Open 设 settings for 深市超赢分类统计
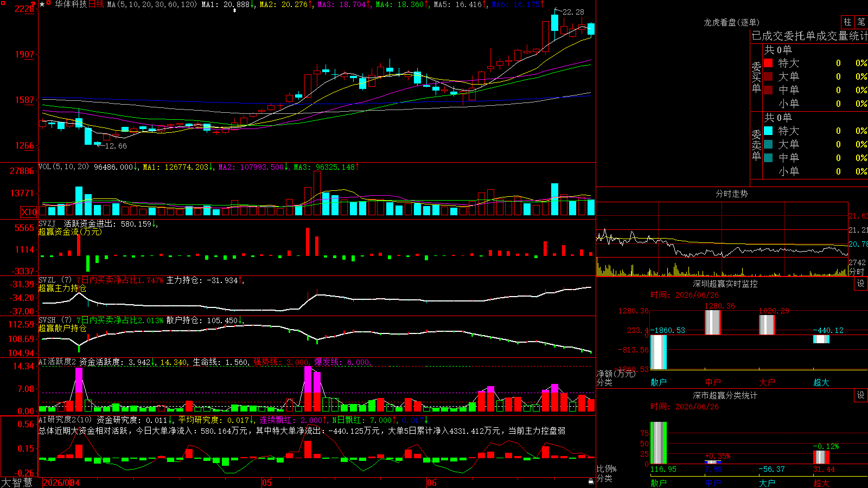Image resolution: width=868 pixels, height=488 pixels. pyautogui.click(x=861, y=395)
